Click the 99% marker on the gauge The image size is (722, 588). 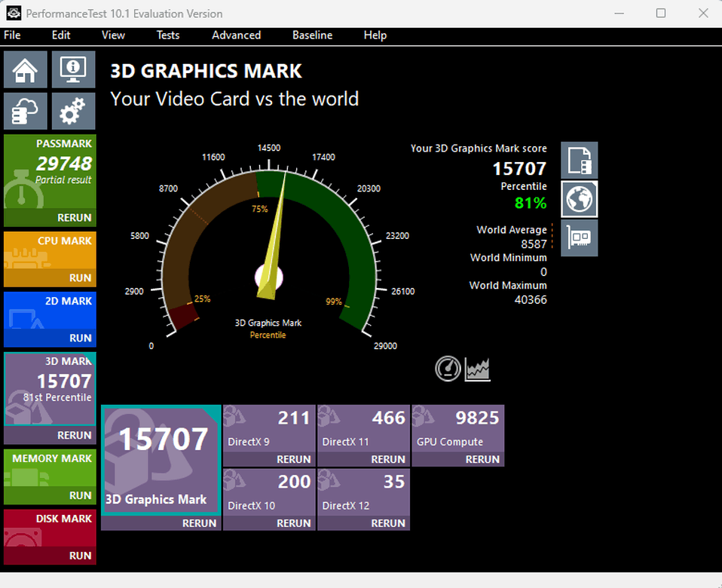click(334, 302)
